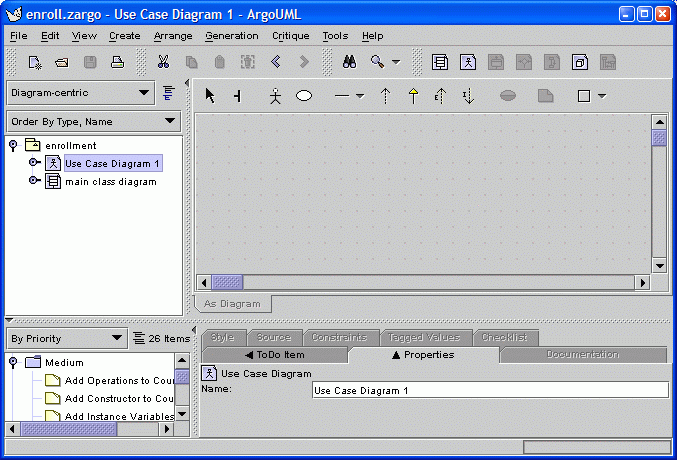Click the Zoom magnifier icon
Image resolution: width=677 pixels, height=460 pixels.
[x=377, y=62]
